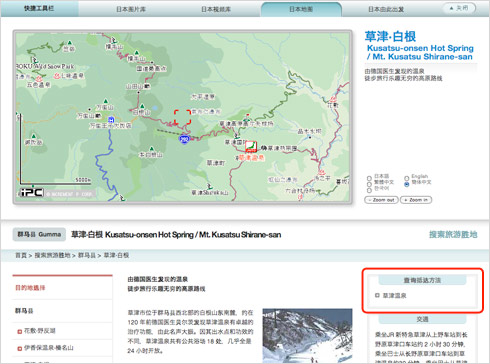Select the English language radio button
Image resolution: width=490 pixels, height=364 pixels.
point(406,178)
